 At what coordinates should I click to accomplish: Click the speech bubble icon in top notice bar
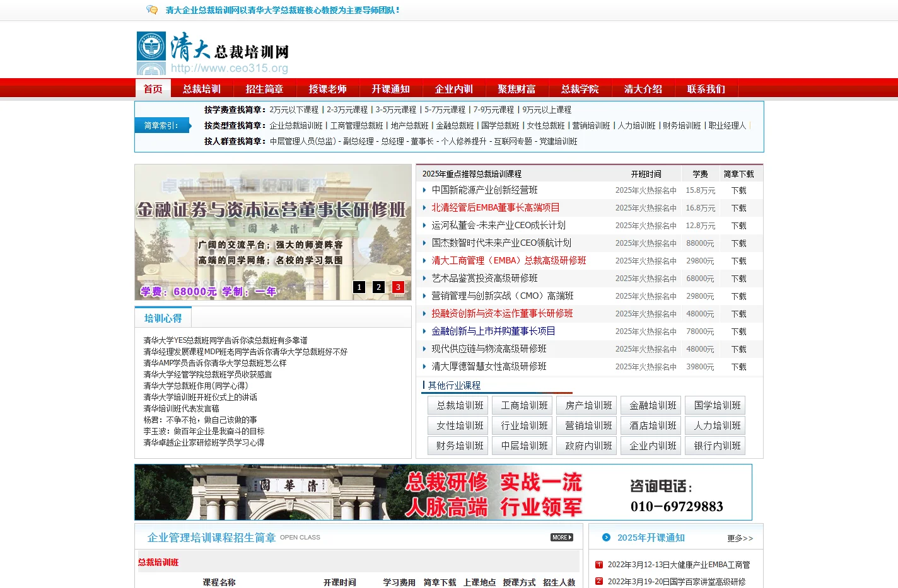[152, 9]
